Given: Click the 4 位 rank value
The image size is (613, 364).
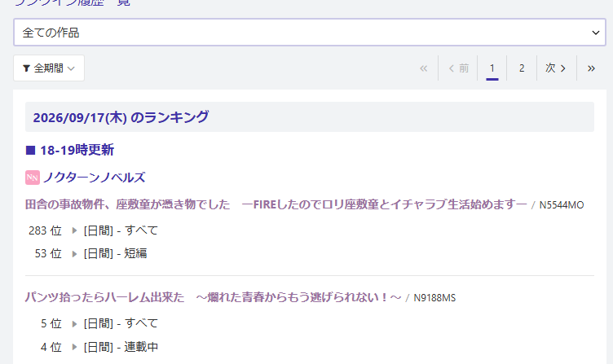Looking at the screenshot, I should 51,347.
